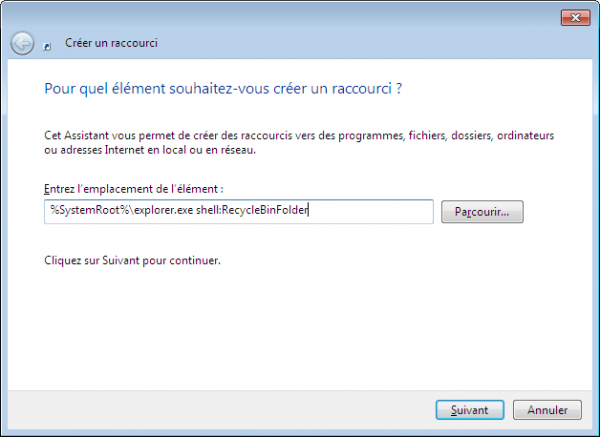Click the shell:RecycleBinFolder text in the field

(x=252, y=210)
